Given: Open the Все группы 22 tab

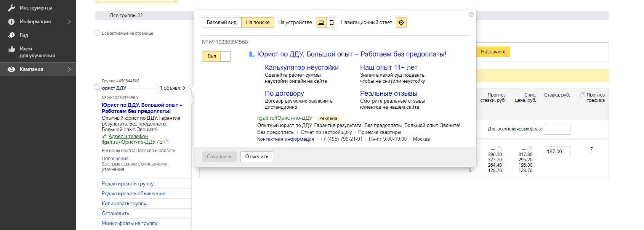Looking at the screenshot, I should 127,16.
